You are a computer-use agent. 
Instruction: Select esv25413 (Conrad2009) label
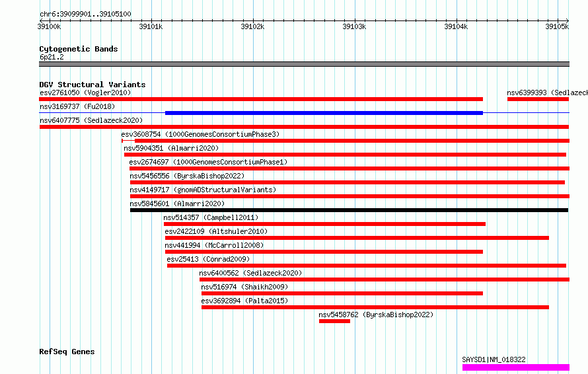click(x=208, y=259)
